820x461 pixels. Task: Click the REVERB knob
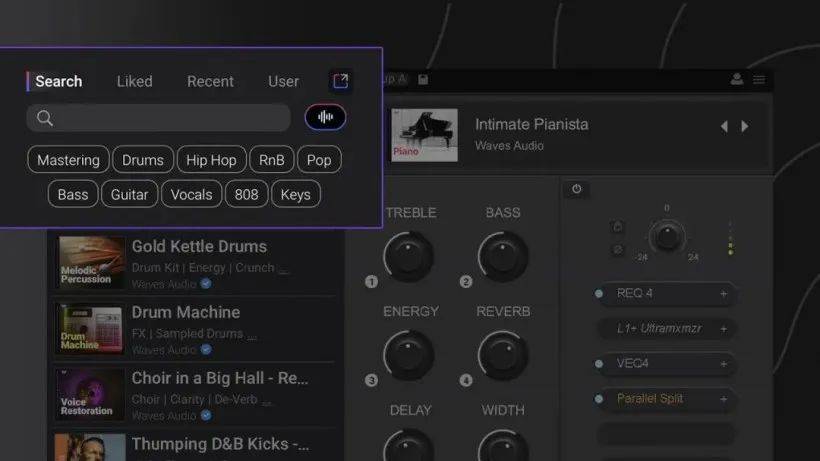(503, 355)
